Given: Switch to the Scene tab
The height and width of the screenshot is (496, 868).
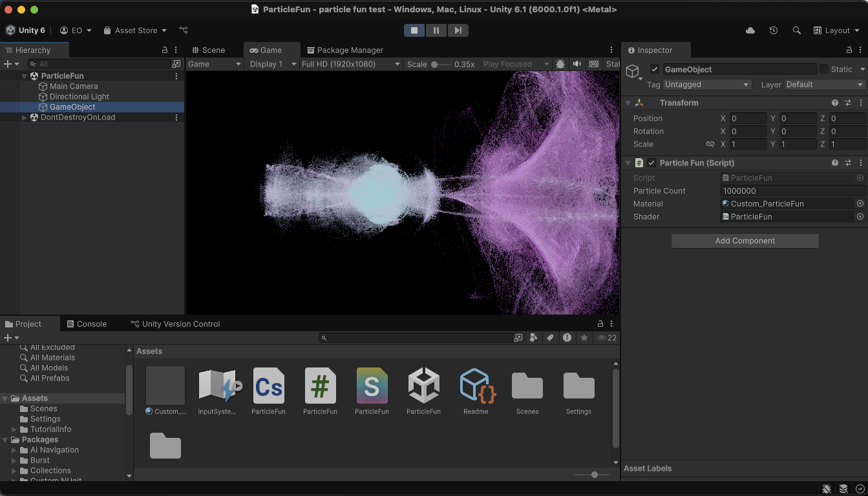Looking at the screenshot, I should (209, 50).
